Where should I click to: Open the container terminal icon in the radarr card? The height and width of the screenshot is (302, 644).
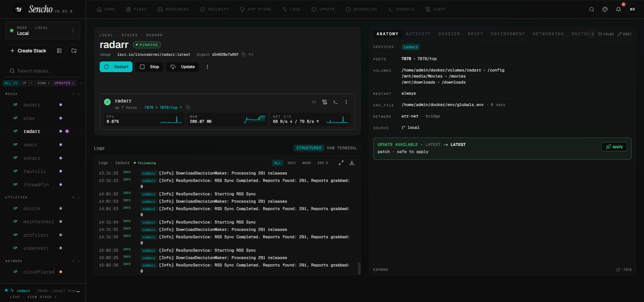point(335,102)
